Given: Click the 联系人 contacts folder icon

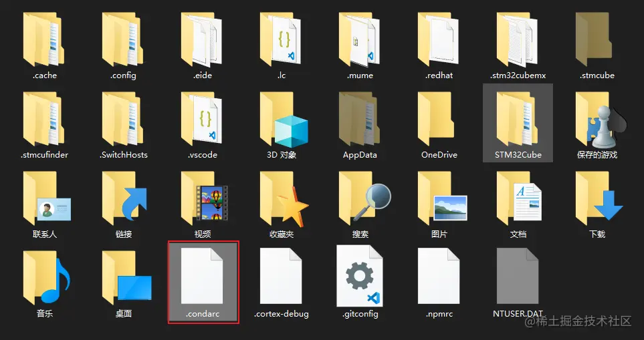Looking at the screenshot, I should point(47,199).
